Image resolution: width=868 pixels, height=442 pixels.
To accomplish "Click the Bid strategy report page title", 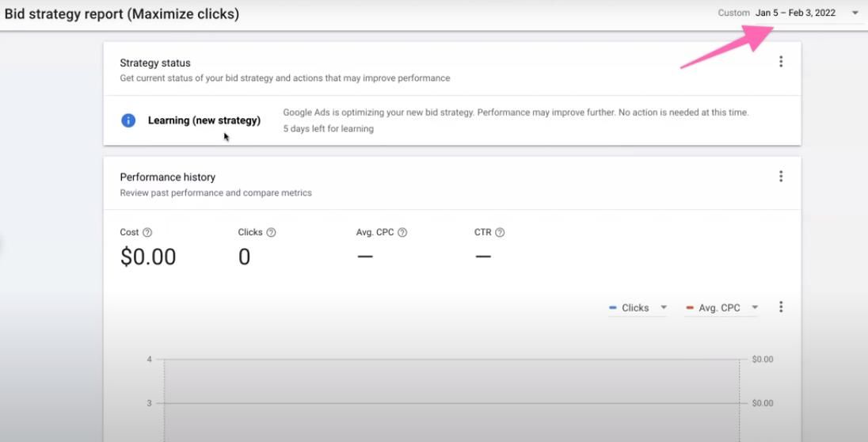I will [x=122, y=14].
